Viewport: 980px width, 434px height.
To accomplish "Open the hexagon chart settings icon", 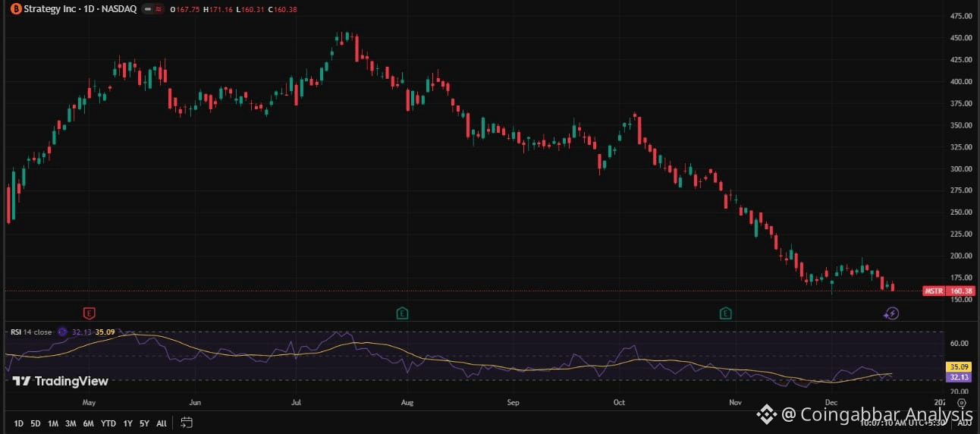I will click(x=963, y=402).
